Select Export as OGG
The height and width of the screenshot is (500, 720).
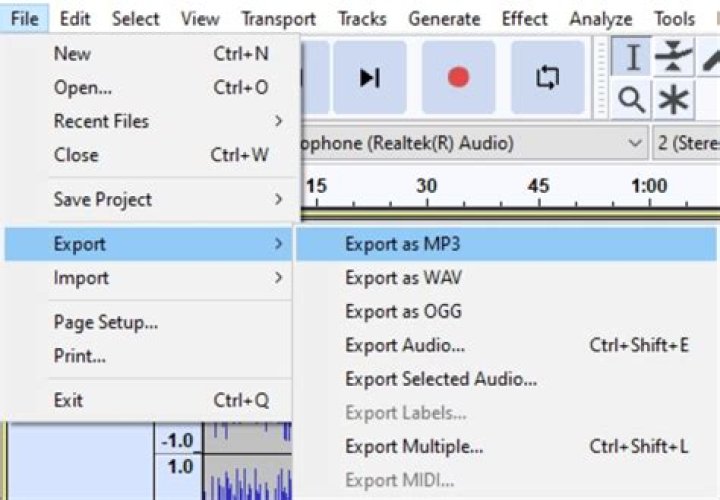(x=506, y=311)
